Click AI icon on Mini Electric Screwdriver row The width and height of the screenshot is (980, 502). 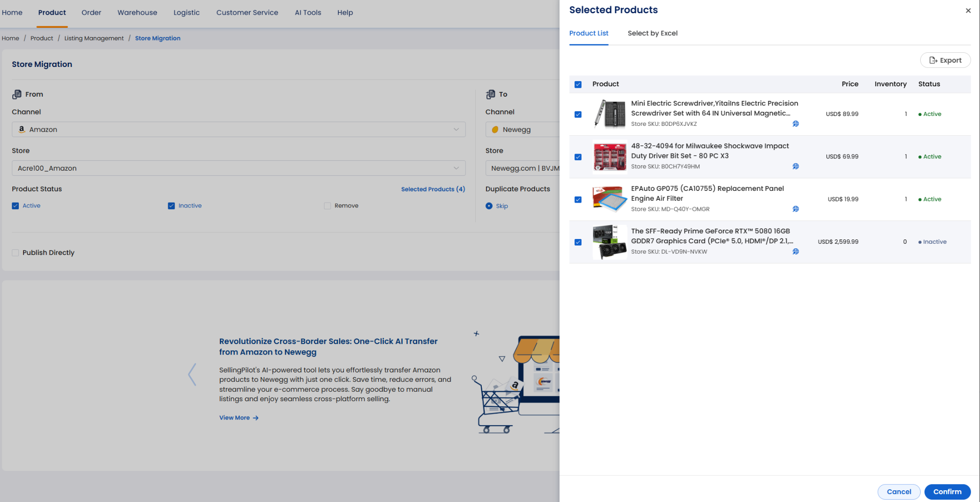[795, 124]
